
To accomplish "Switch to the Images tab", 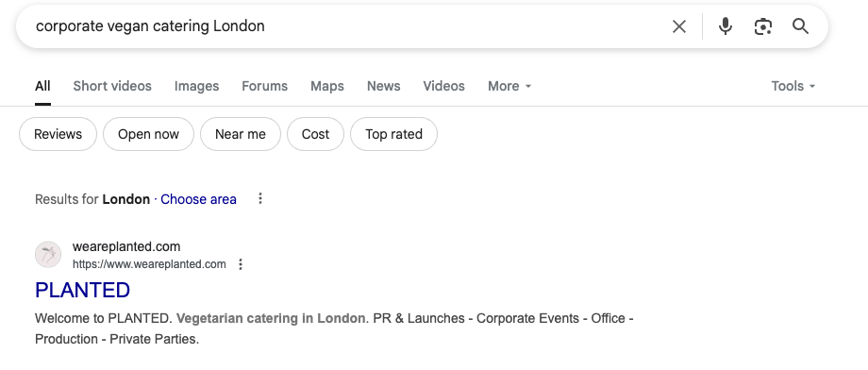I will click(196, 87).
